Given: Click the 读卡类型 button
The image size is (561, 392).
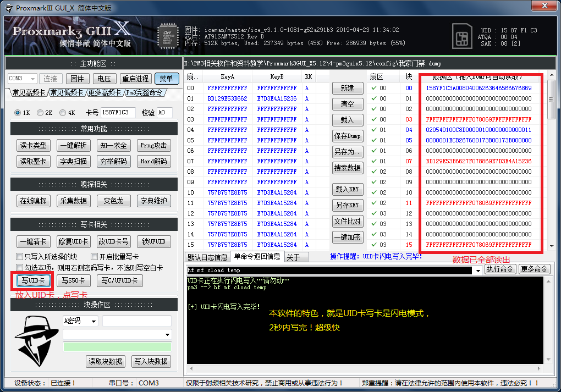Looking at the screenshot, I should pyautogui.click(x=33, y=145).
